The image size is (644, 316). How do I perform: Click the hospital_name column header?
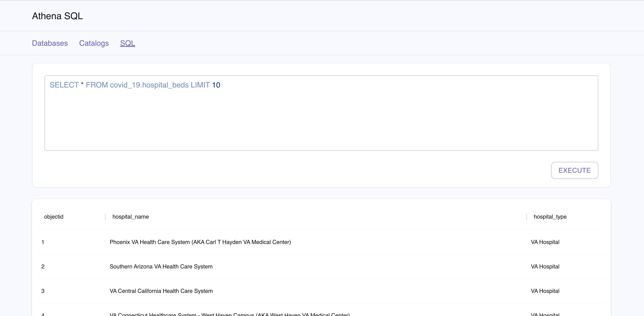coord(130,217)
